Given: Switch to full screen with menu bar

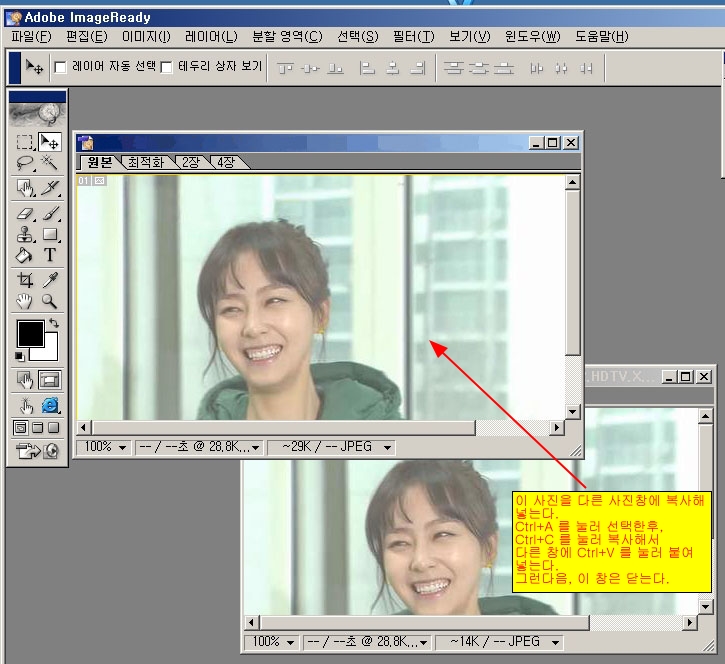Looking at the screenshot, I should (38, 428).
